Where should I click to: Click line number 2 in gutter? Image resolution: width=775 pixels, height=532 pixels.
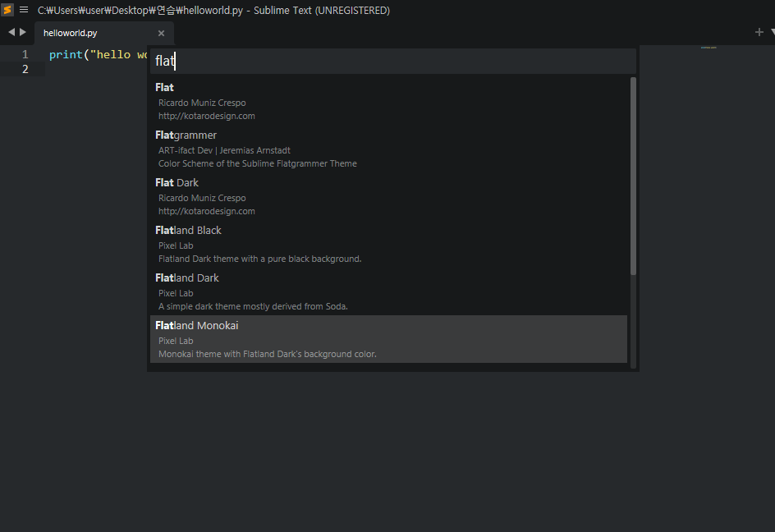click(25, 69)
